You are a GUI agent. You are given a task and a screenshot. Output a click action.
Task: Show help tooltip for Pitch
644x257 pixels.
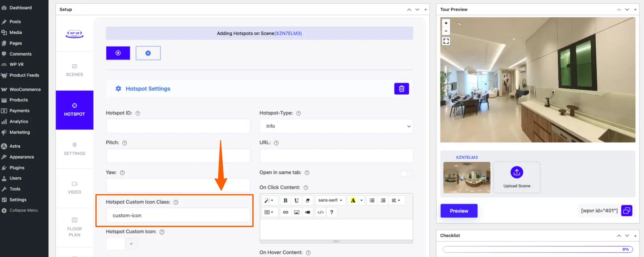tap(125, 143)
